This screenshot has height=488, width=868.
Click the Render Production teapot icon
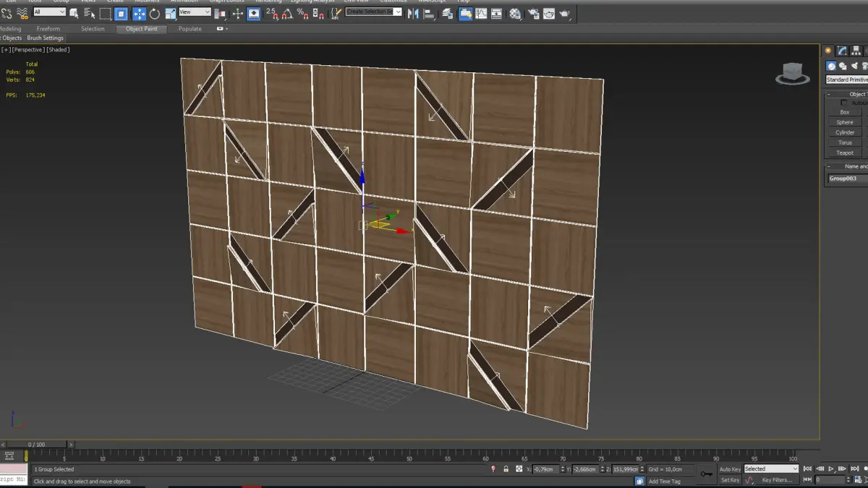click(565, 13)
